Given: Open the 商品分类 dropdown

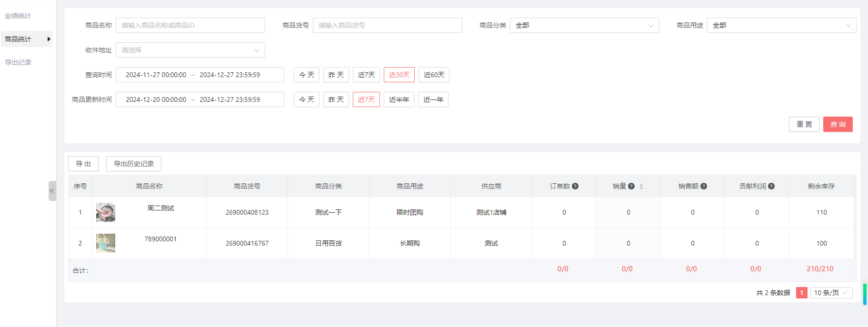Looking at the screenshot, I should [x=584, y=25].
